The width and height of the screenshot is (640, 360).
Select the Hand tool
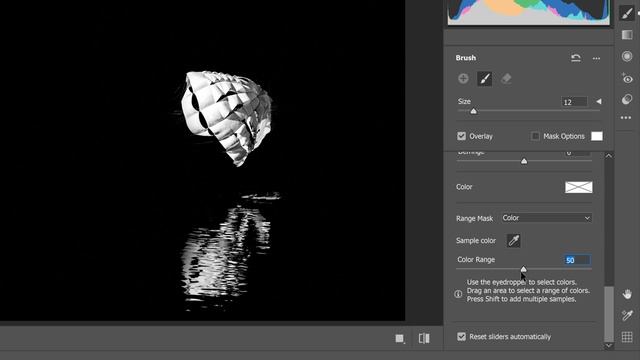coord(627,293)
